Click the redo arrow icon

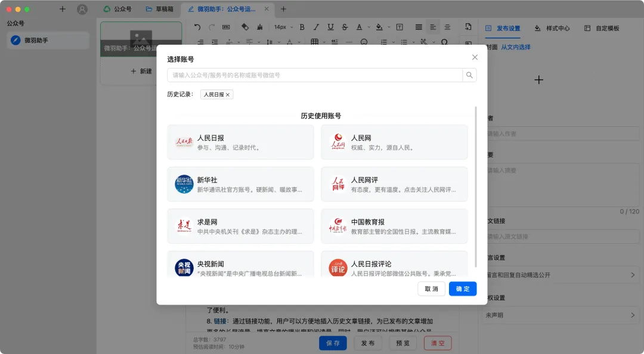212,27
